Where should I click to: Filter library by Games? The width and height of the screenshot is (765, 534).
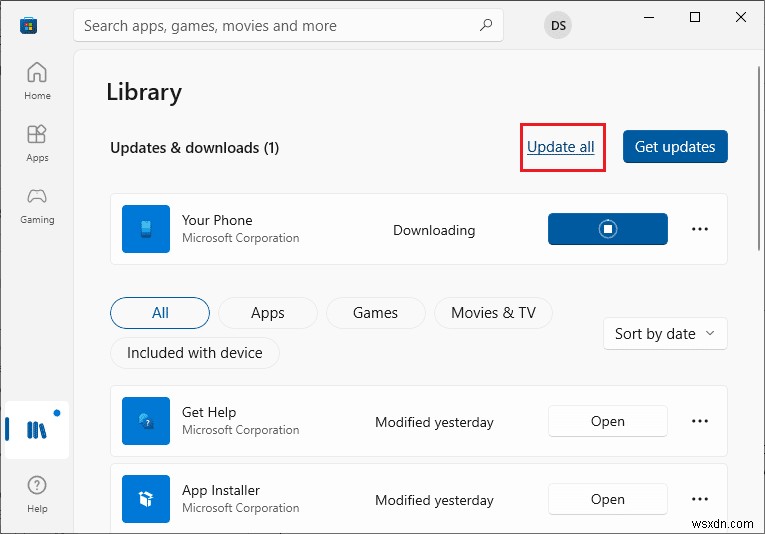coord(375,313)
